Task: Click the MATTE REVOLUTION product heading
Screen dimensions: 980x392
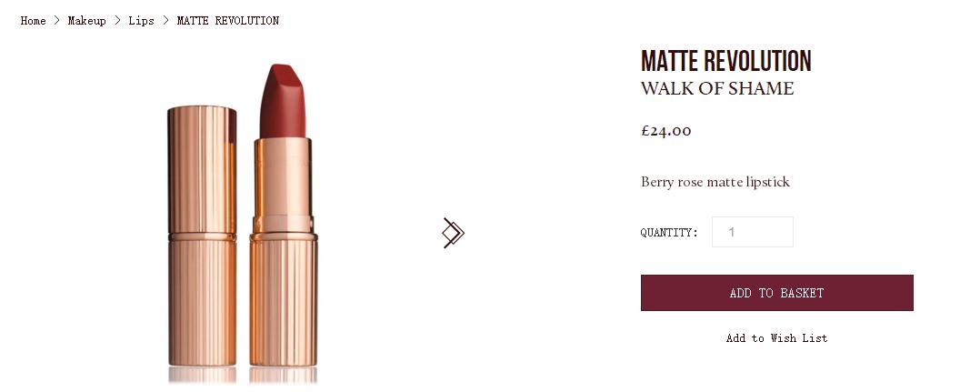Action: point(725,61)
